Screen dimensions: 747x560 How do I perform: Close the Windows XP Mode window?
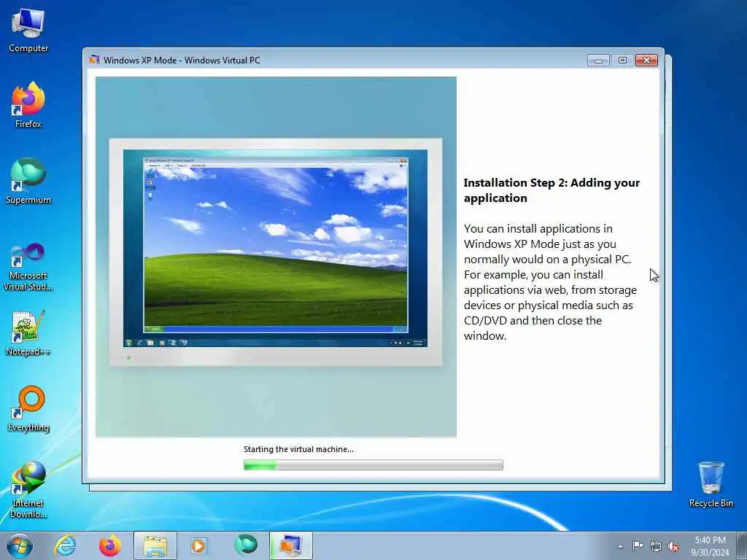pos(646,61)
